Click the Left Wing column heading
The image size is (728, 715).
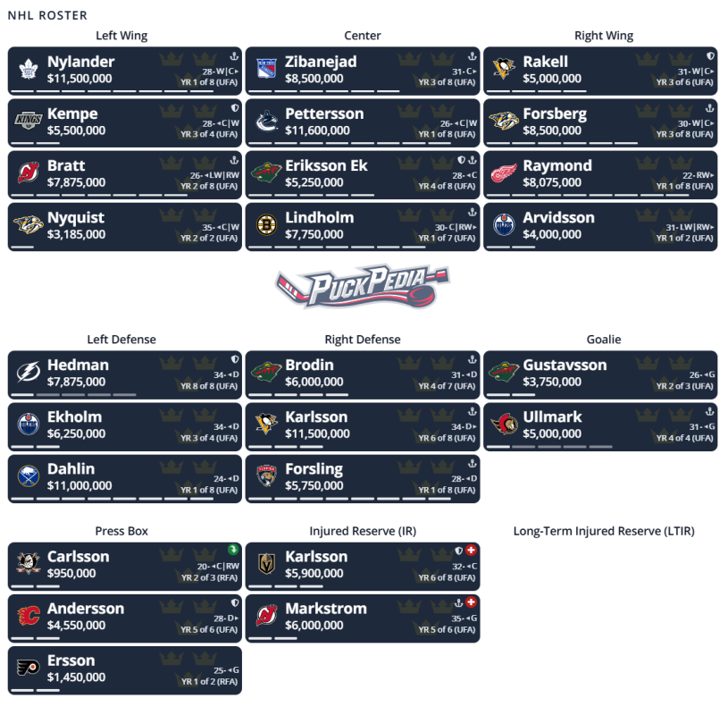pyautogui.click(x=121, y=36)
